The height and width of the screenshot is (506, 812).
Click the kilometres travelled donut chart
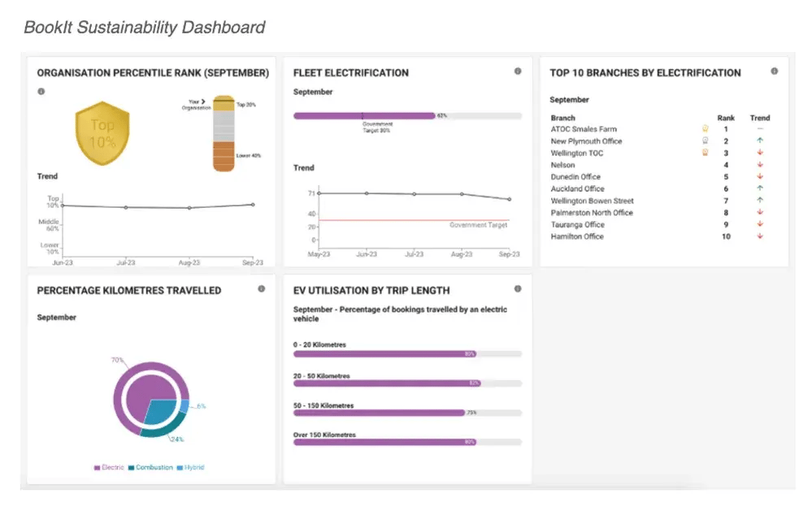coord(151,400)
